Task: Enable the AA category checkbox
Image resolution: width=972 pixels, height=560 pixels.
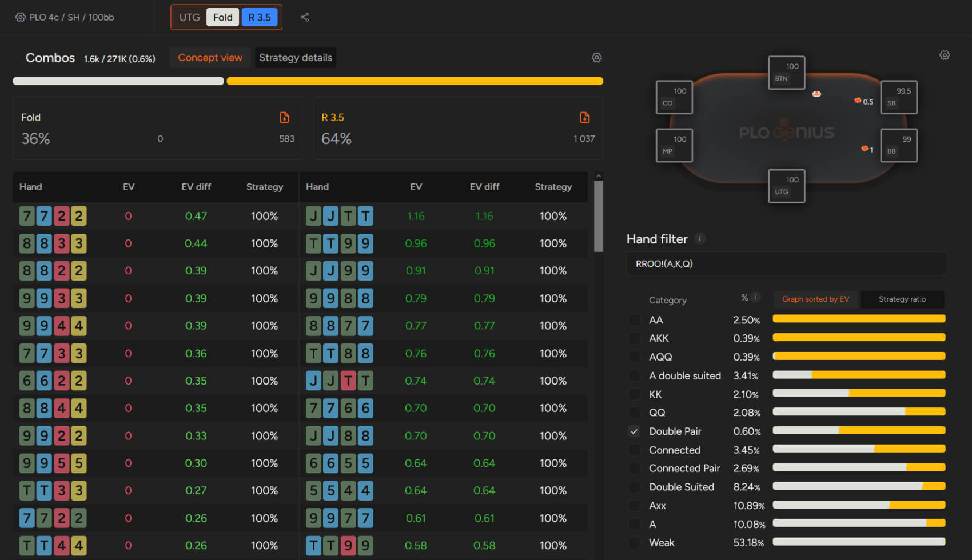Action: coord(634,320)
